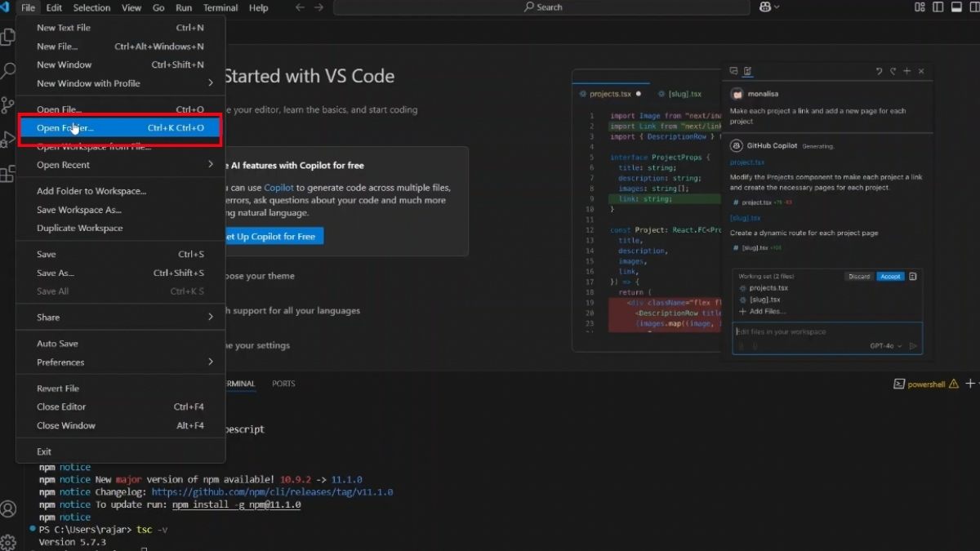The image size is (980, 551).
Task: Toggle Auto Save in File menu
Action: tap(121, 344)
